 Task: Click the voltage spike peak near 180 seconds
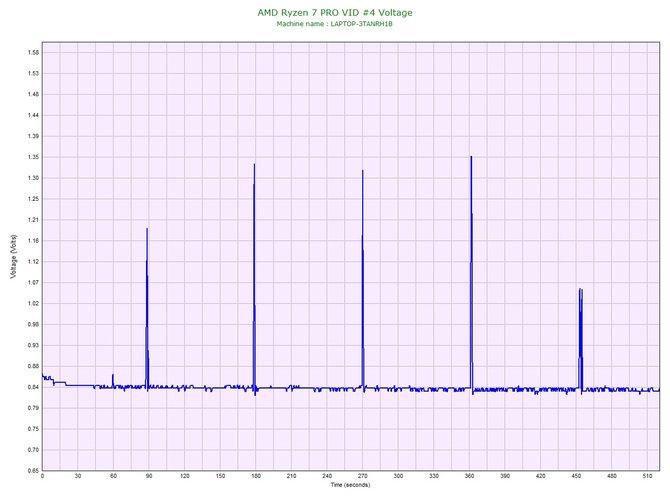254,165
